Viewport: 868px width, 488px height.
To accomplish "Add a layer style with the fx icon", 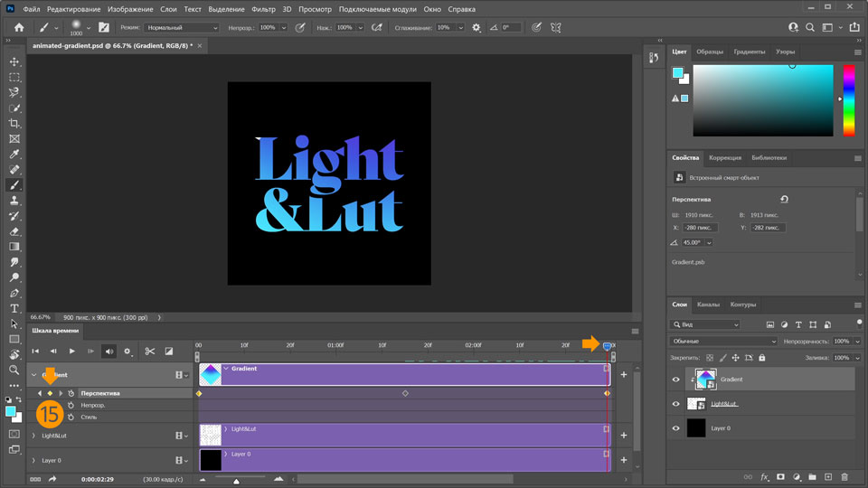I will (764, 476).
